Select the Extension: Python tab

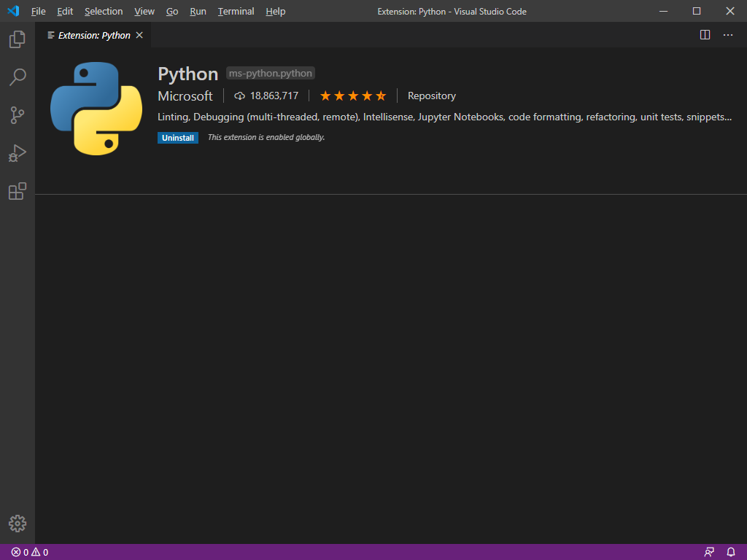(94, 35)
